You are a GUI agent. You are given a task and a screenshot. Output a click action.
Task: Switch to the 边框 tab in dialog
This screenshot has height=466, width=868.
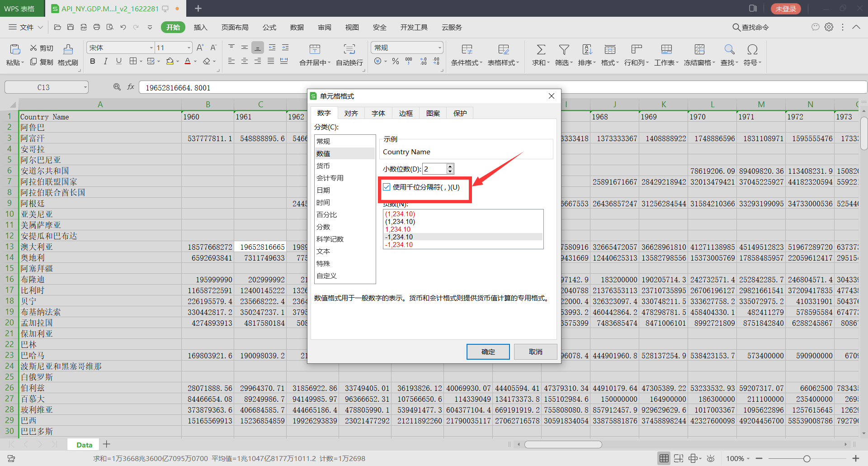(406, 113)
